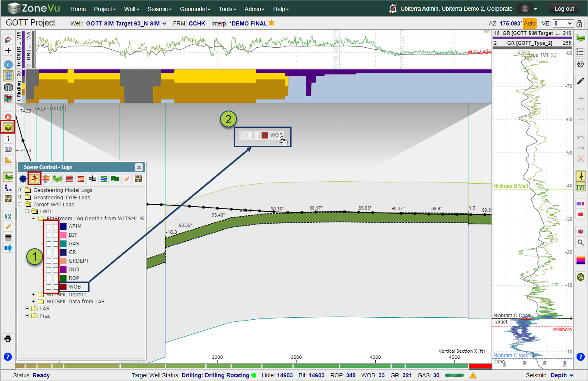
Task: Click the warning triangle in status bar
Action: click(473, 375)
